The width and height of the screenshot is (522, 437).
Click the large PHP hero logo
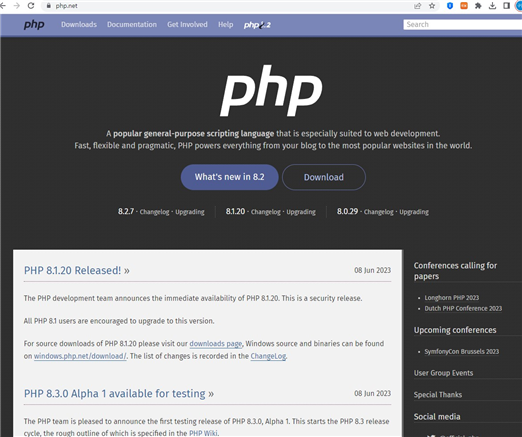[x=271, y=91]
